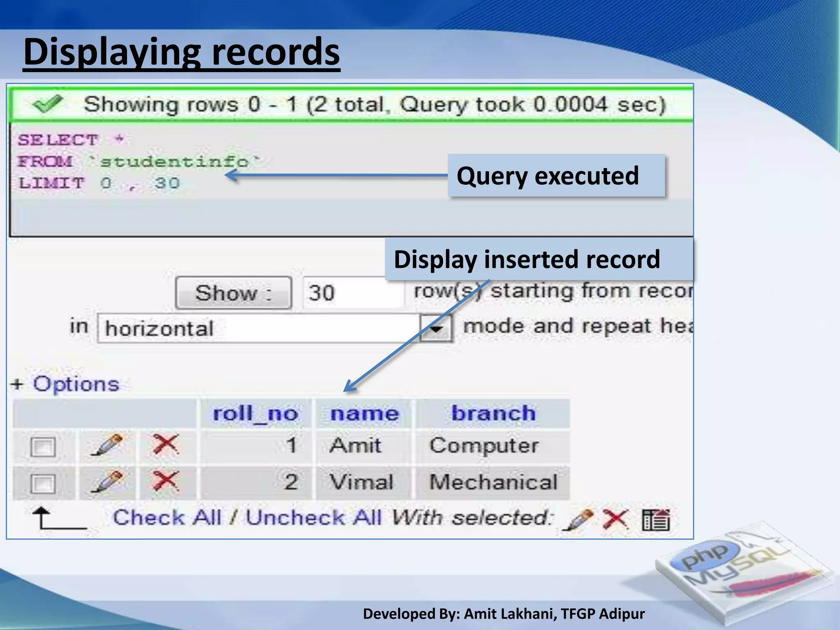This screenshot has width=840, height=630.
Task: Click the Vimal name cell
Action: (364, 483)
